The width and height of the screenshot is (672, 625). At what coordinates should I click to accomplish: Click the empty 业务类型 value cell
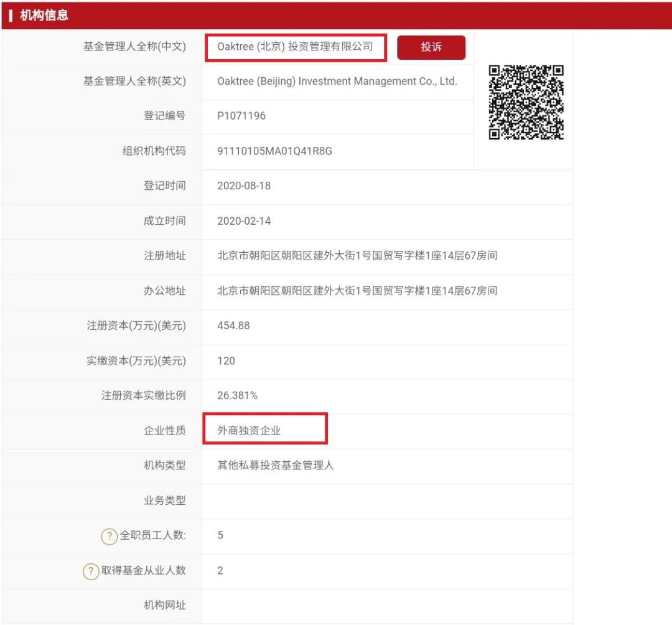pos(386,501)
